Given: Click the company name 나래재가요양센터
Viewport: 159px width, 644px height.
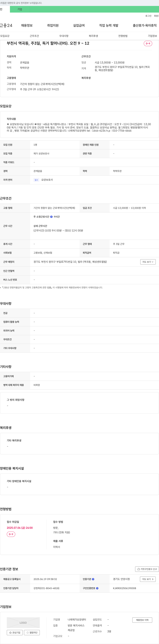Looking at the screenshot, I should (x=77, y=620).
